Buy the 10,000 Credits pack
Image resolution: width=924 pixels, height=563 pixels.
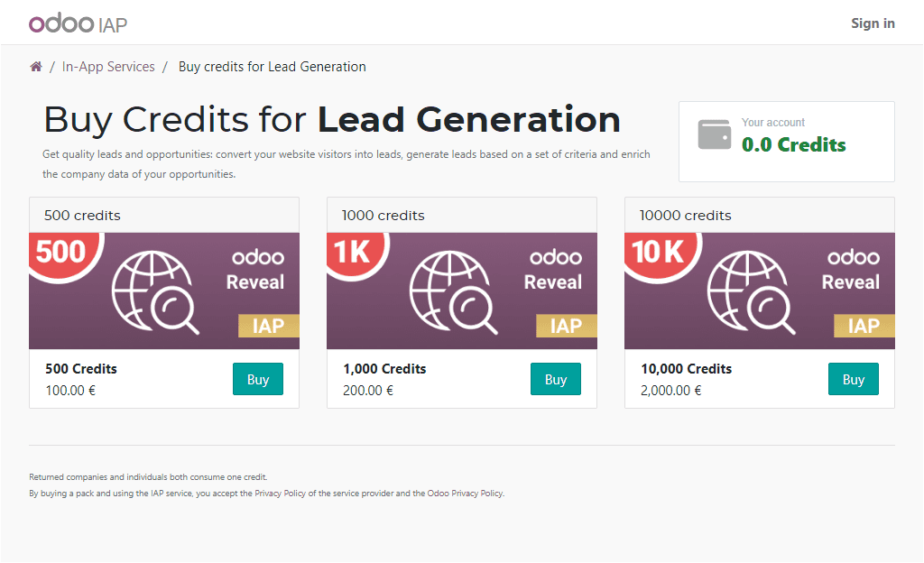(x=853, y=379)
